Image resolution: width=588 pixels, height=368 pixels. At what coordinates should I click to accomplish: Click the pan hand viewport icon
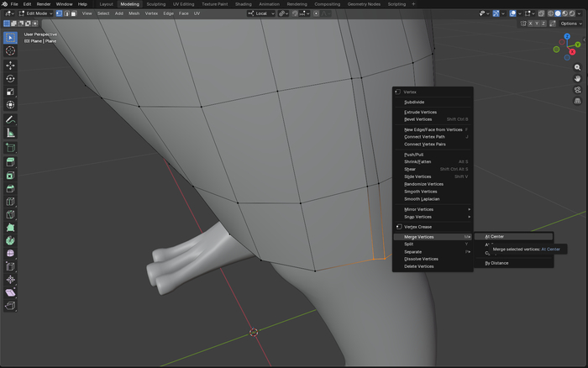click(x=577, y=78)
